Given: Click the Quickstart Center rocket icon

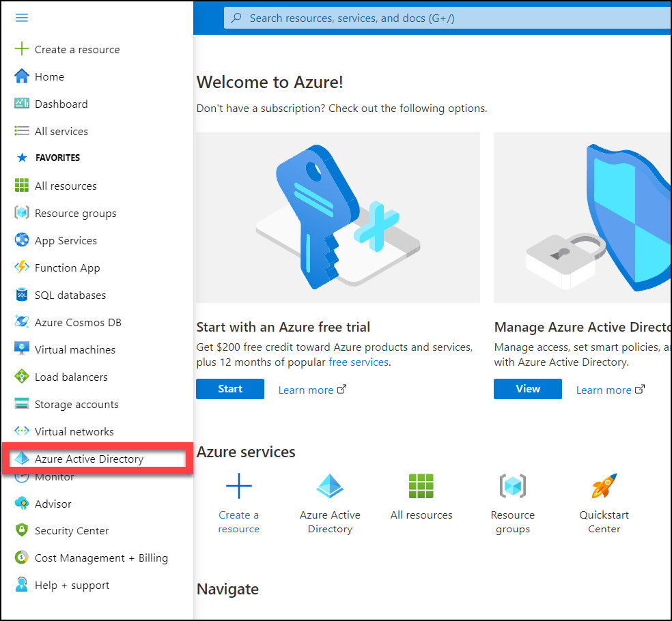Looking at the screenshot, I should pos(604,486).
